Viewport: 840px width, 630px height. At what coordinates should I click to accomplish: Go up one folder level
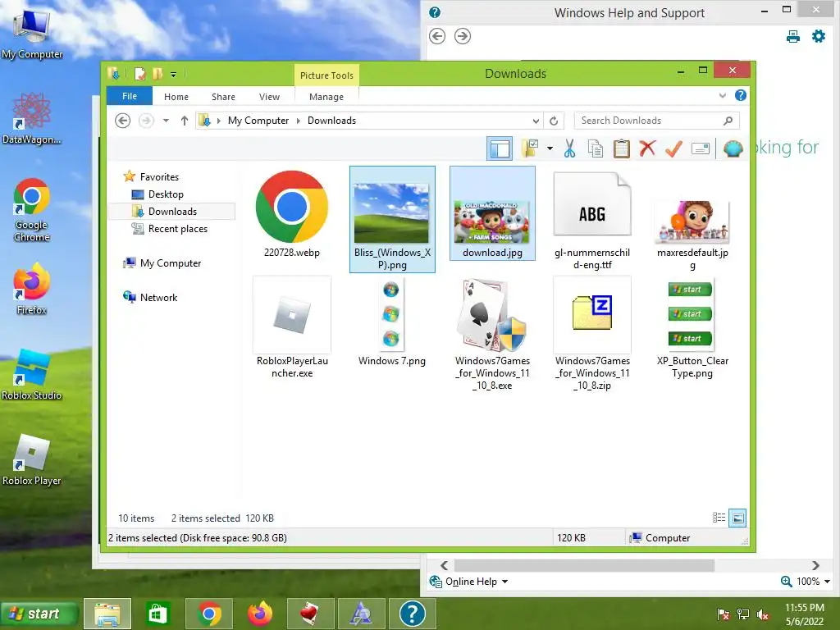185,121
